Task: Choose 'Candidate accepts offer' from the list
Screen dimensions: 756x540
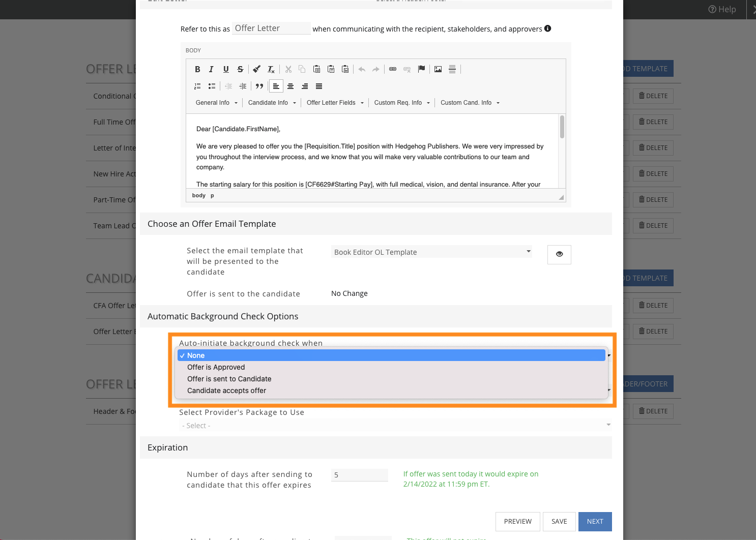Action: 227,391
